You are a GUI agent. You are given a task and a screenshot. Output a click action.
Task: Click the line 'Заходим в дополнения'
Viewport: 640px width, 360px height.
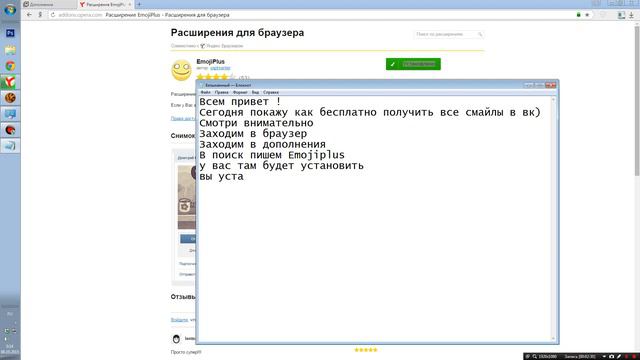262,144
